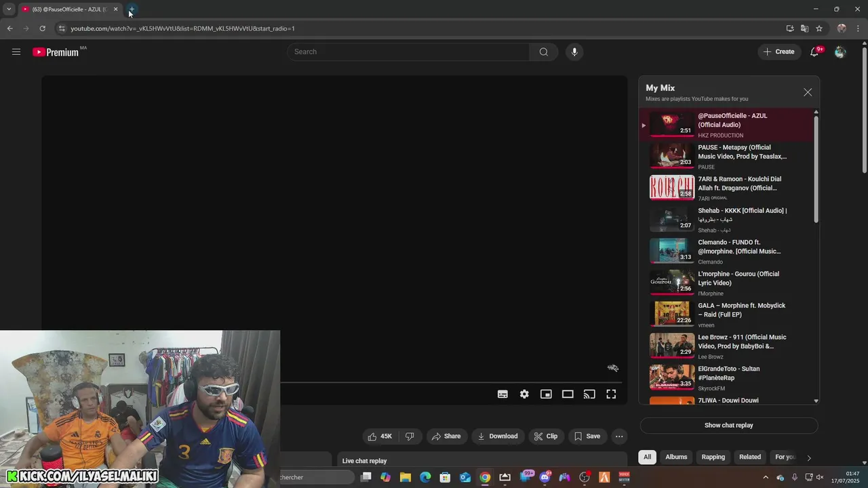Image resolution: width=868 pixels, height=488 pixels.
Task: Show more filter chips with arrow
Action: (809, 457)
